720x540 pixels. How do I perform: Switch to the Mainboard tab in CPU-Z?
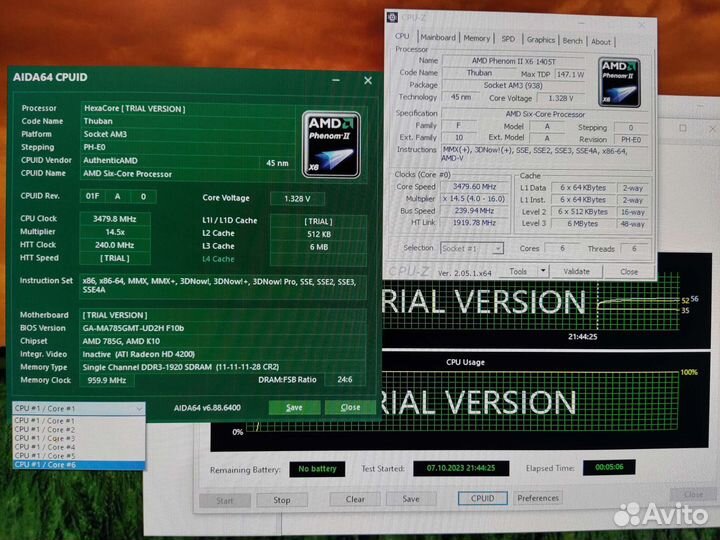438,38
